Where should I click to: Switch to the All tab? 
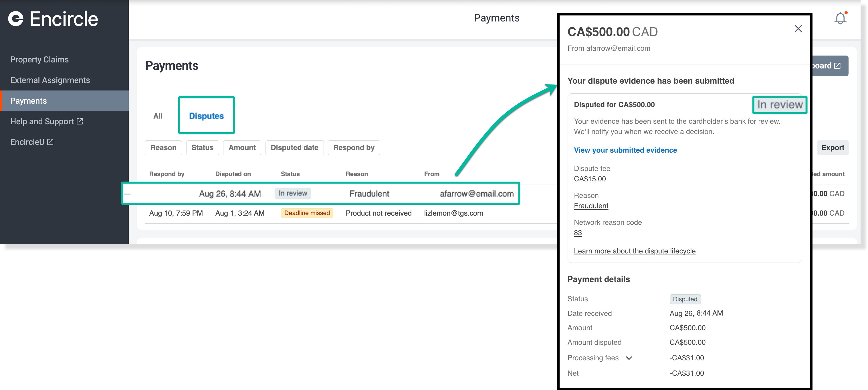[158, 116]
